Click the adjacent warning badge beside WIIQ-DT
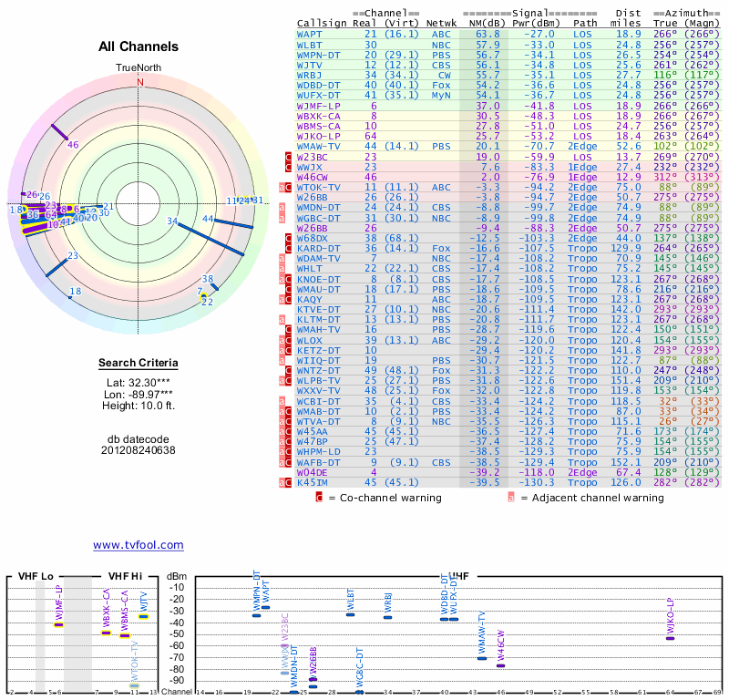The width and height of the screenshot is (729, 700). pyautogui.click(x=282, y=360)
